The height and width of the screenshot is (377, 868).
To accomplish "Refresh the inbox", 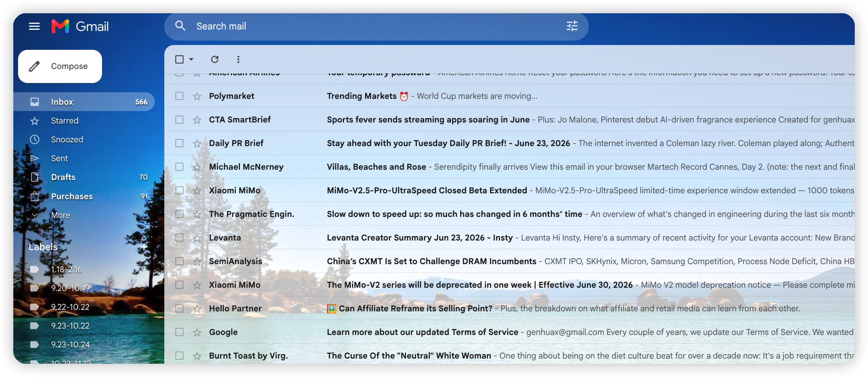I will [x=215, y=59].
